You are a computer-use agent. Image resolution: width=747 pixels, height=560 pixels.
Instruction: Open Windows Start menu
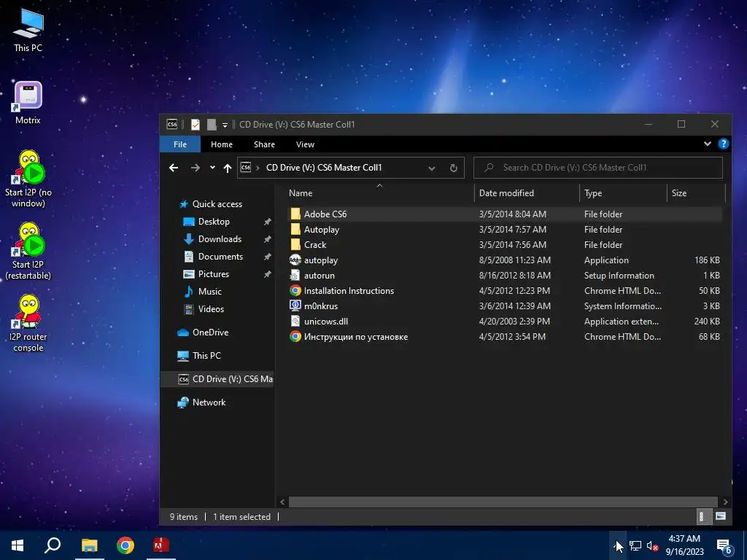[18, 545]
